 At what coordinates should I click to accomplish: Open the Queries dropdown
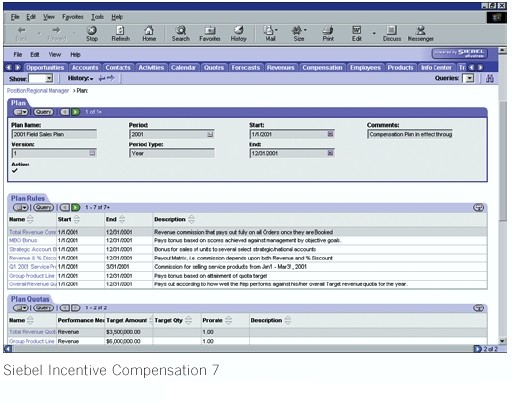pyautogui.click(x=470, y=78)
